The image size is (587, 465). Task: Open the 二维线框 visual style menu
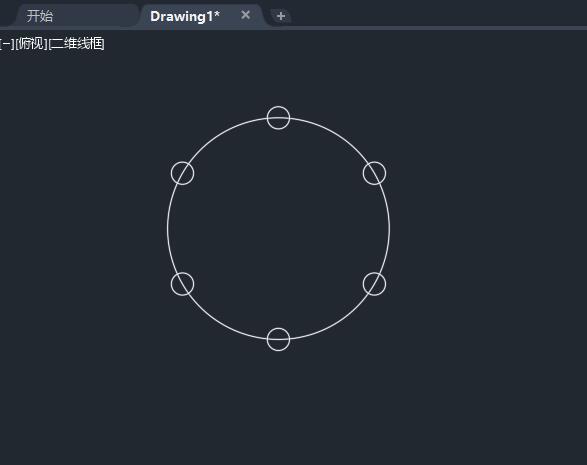pyautogui.click(x=77, y=44)
